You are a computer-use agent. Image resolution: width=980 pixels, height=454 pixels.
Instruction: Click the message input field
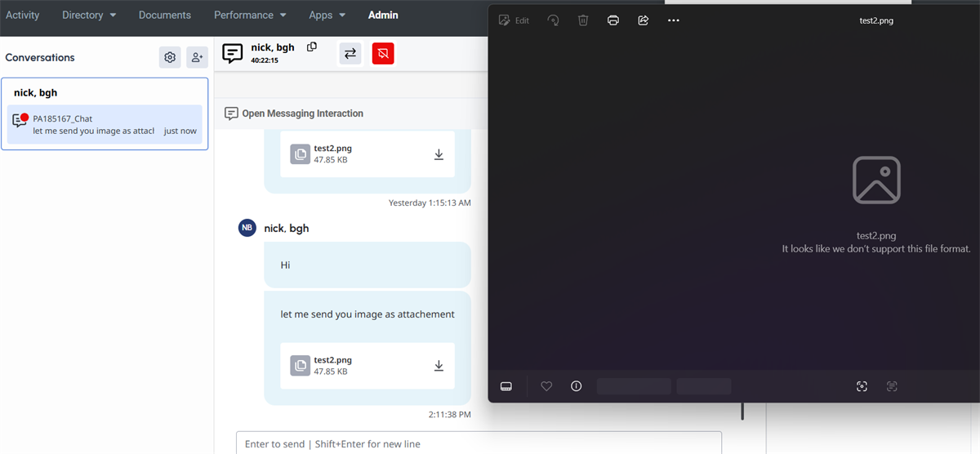point(479,443)
